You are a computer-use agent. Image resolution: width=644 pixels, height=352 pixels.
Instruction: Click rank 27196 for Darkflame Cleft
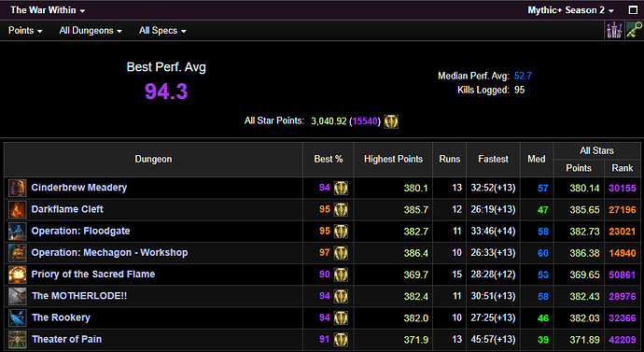[623, 210]
